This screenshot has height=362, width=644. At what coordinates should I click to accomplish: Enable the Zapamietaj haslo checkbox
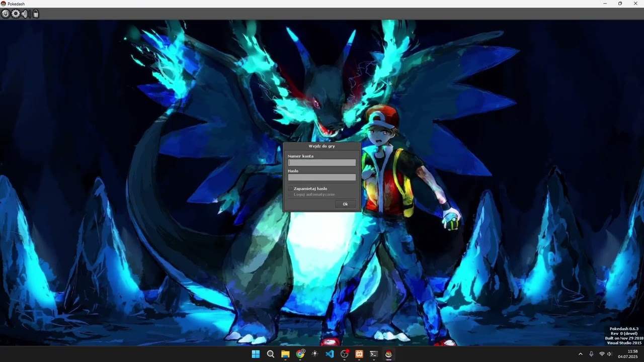click(x=290, y=189)
